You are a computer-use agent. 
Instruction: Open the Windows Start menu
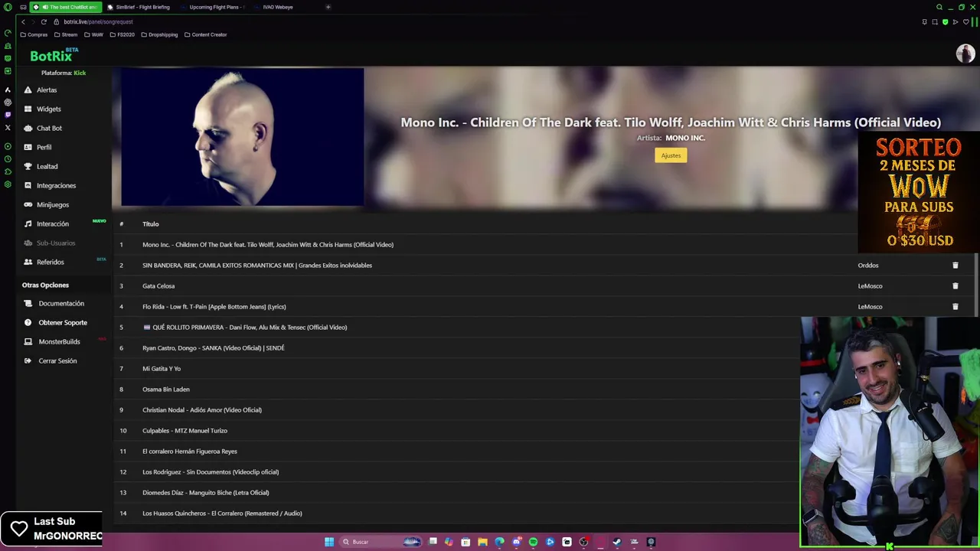click(x=329, y=542)
